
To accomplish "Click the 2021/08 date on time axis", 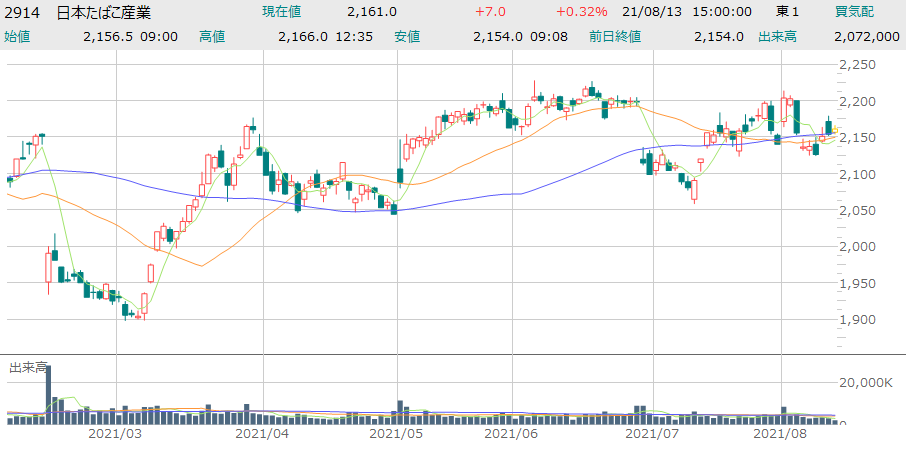I will coord(779,435).
